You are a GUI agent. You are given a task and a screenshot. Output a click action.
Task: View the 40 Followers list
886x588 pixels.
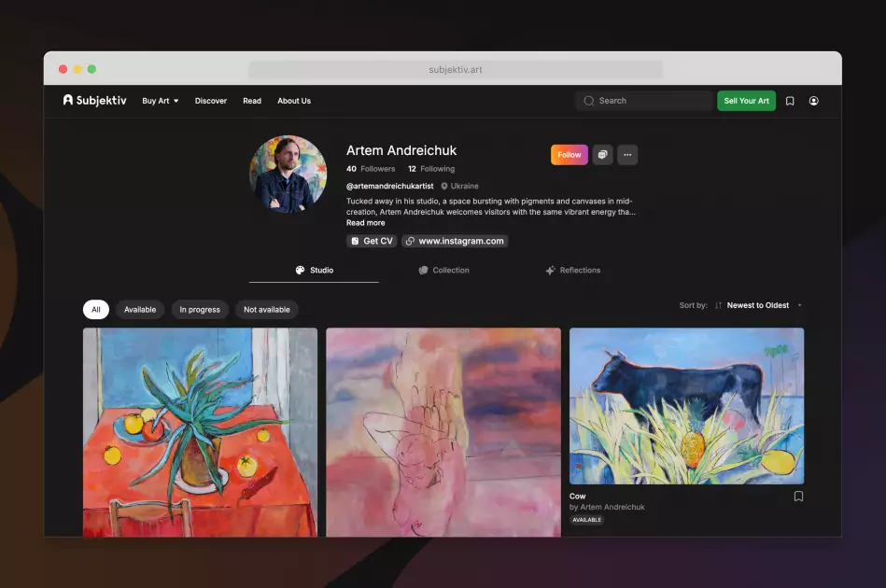click(371, 169)
